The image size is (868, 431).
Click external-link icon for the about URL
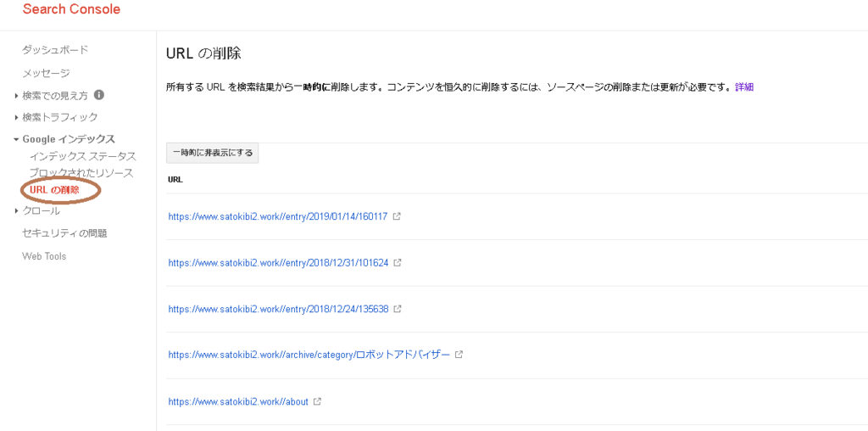point(317,401)
